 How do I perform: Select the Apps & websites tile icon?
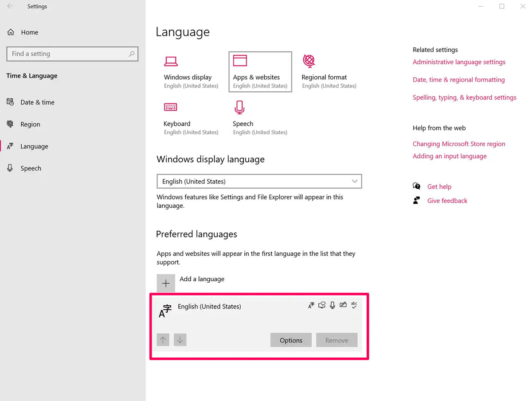tap(240, 61)
